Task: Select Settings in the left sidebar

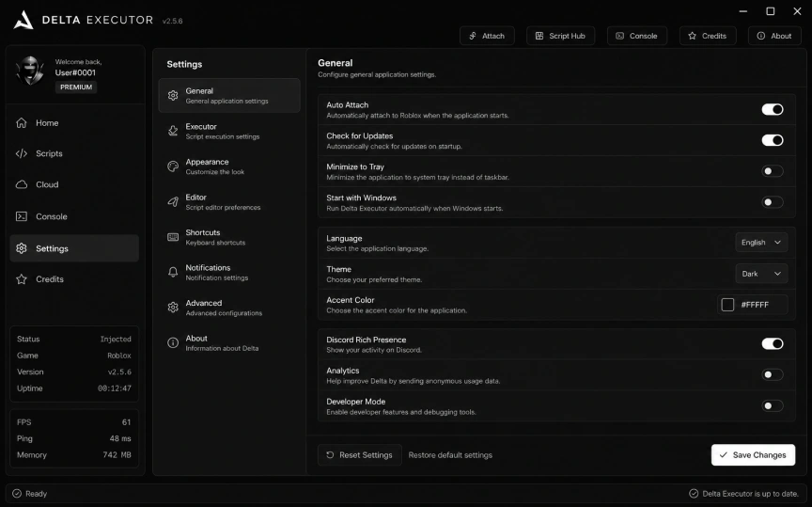Action: click(74, 248)
